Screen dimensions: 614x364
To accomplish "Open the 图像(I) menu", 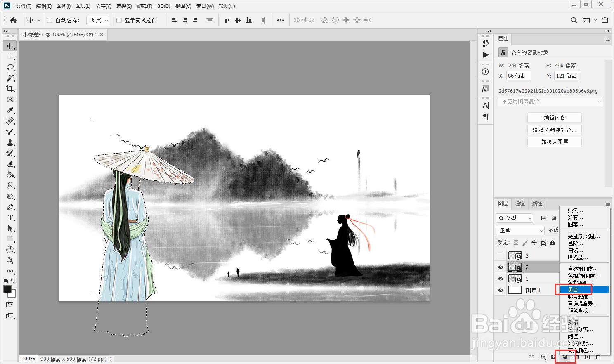I will 64,6.
